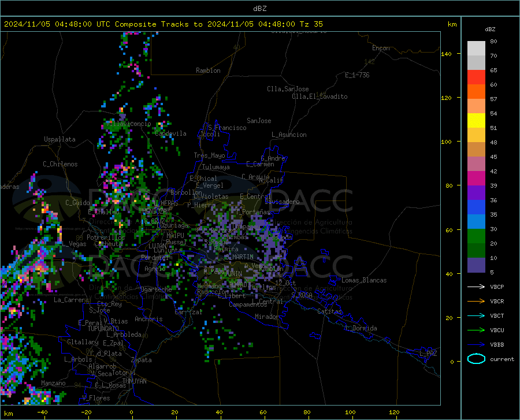Click the cyan 'current' ellipse icon
Viewport: 520px width, 420px height.
tap(476, 359)
